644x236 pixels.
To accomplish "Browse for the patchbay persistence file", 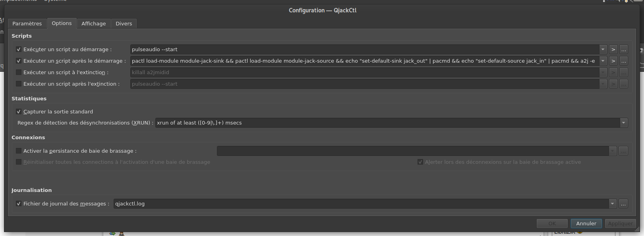I will 623,151.
